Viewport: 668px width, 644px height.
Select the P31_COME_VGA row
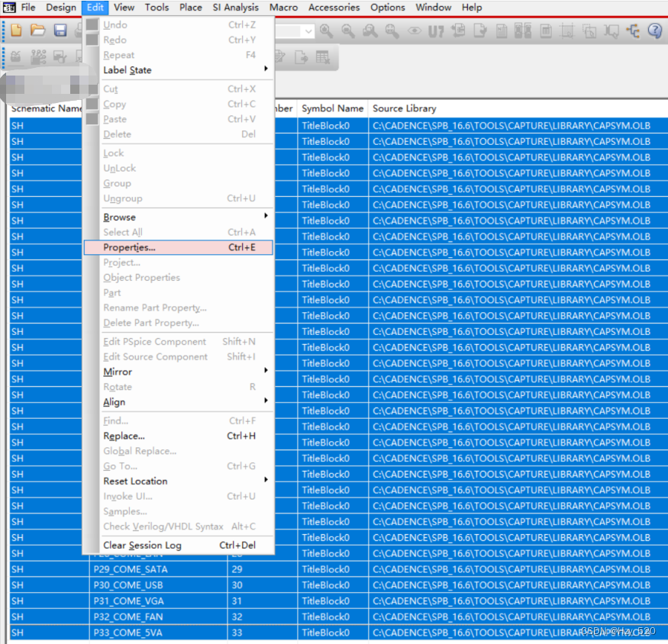coord(128,601)
